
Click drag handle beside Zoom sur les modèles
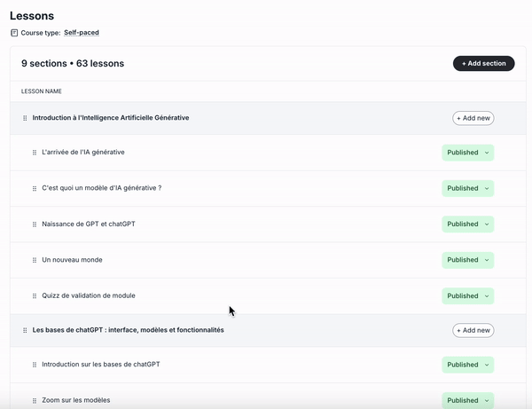35,400
